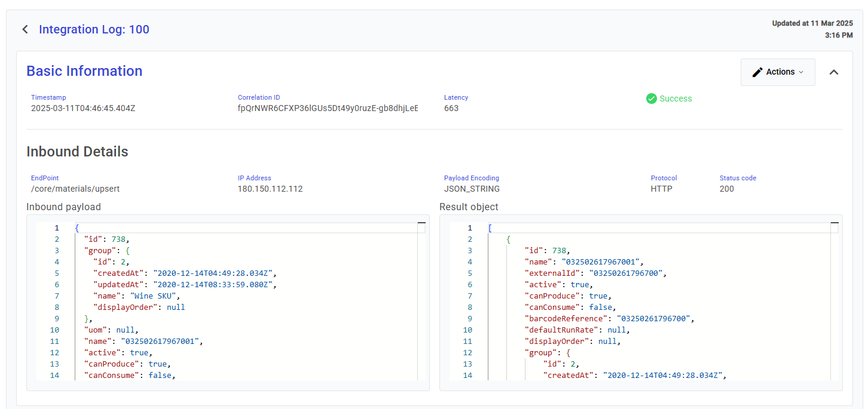Click the green Success checkmark icon
This screenshot has height=409, width=868.
(x=651, y=99)
